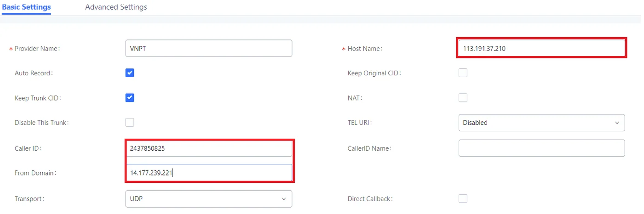Viewport: 644px width, 214px height.
Task: Tick the Disable This Trunk checkbox
Action: 130,123
